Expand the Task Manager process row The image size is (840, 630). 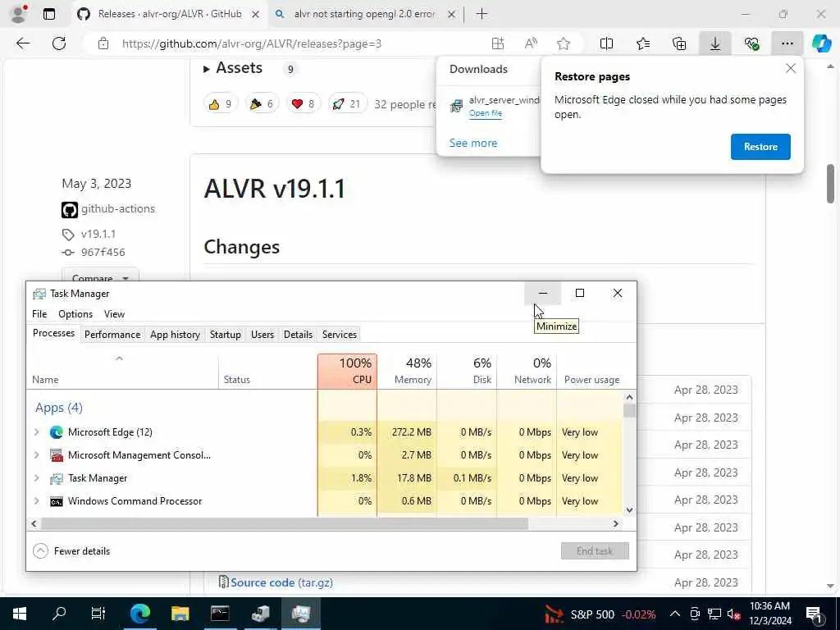coord(36,478)
